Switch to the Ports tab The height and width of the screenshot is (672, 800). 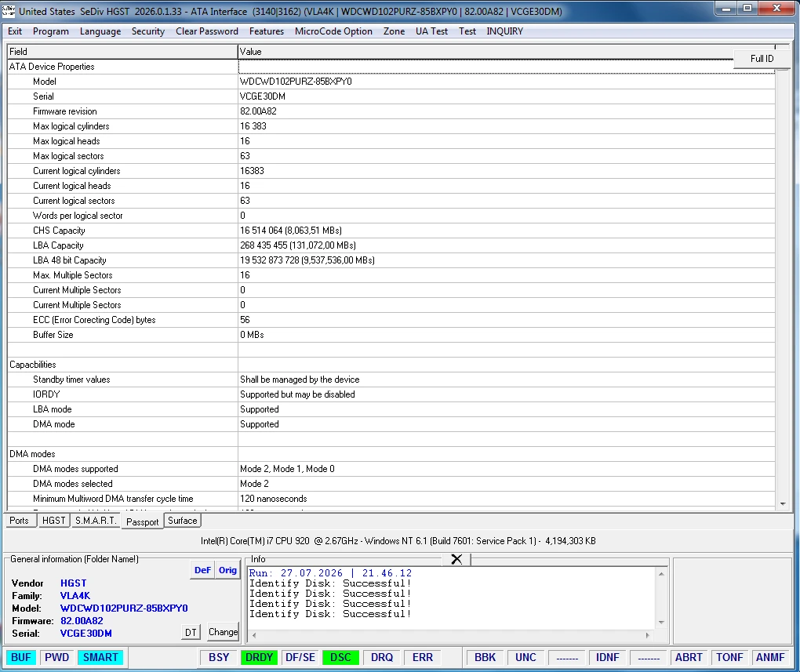click(x=19, y=521)
